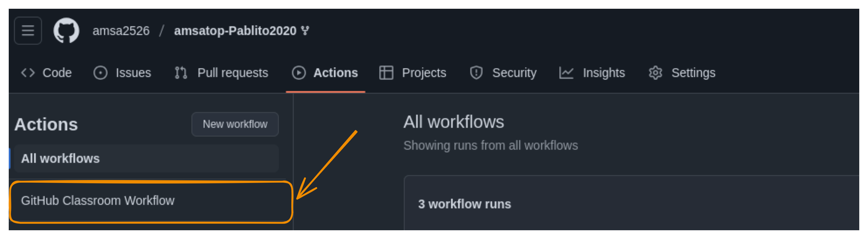Click the Actions play icon
868x239 pixels.
point(299,73)
